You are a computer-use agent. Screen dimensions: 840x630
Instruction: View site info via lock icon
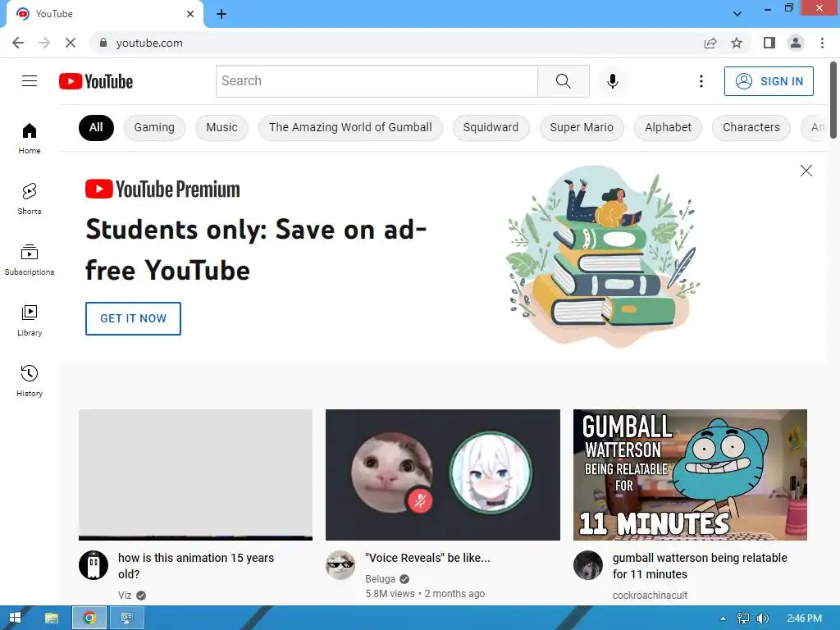coord(103,43)
